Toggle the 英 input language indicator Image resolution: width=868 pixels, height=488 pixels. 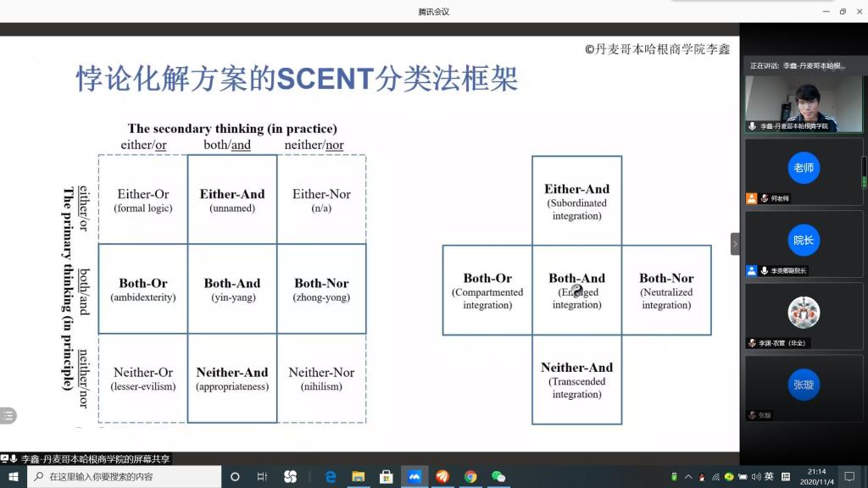click(x=769, y=477)
